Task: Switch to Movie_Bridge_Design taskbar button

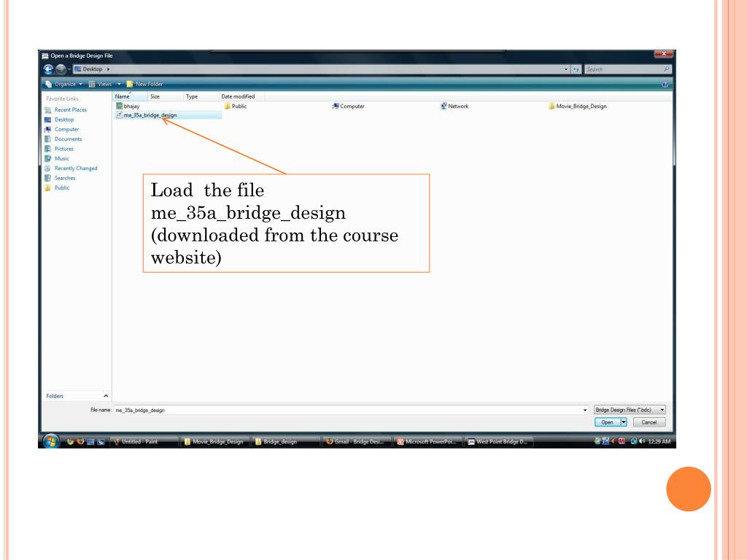Action: pos(215,442)
